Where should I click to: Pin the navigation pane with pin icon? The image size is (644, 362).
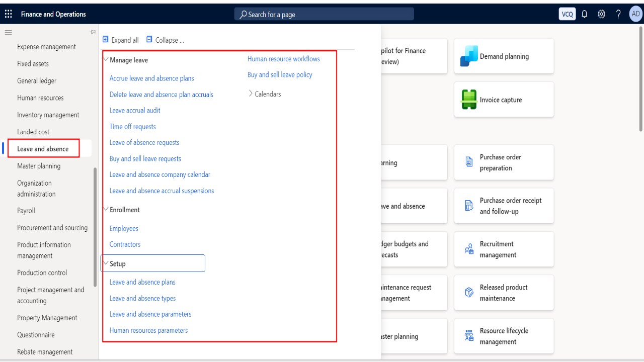93,32
